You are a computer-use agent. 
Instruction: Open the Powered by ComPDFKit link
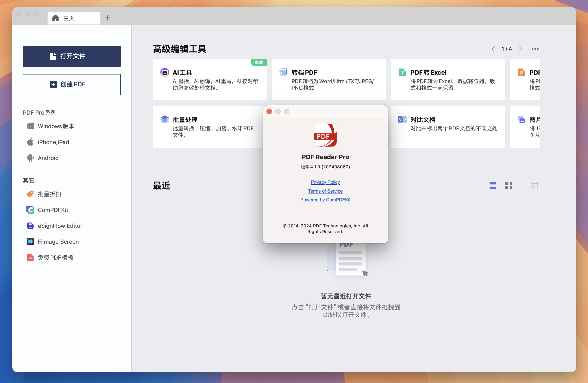[325, 199]
